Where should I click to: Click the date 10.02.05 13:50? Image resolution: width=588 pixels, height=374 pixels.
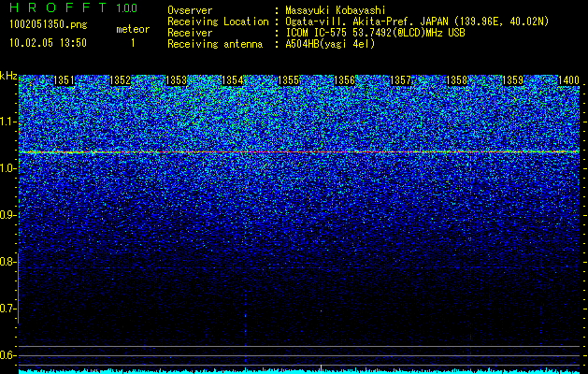coord(48,43)
